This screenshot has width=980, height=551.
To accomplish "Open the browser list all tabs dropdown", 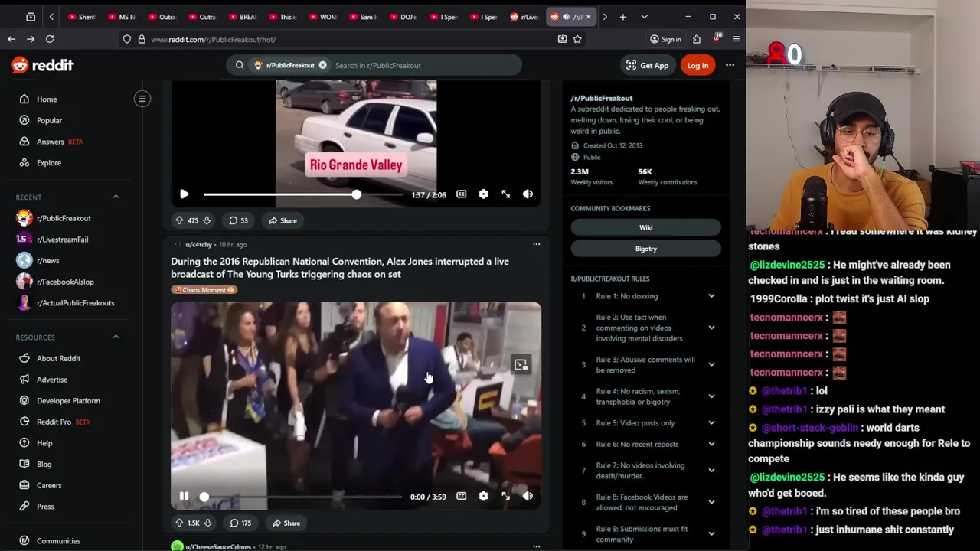I will pos(644,17).
